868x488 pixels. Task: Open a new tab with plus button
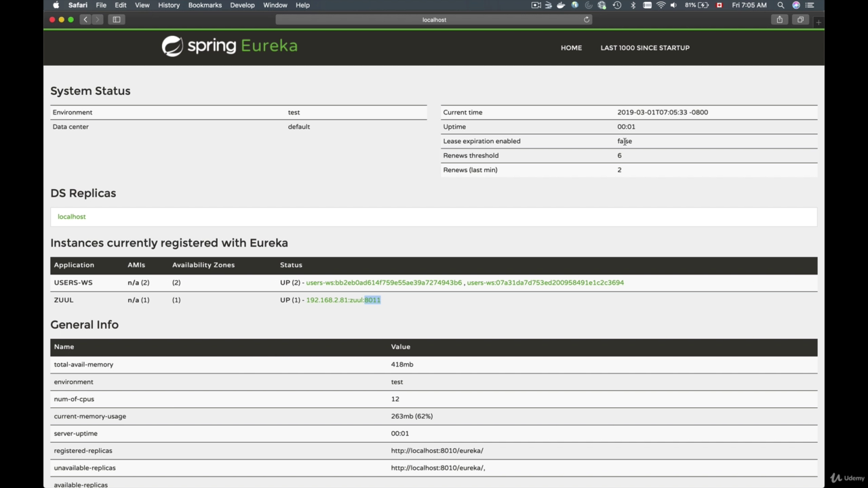point(818,22)
